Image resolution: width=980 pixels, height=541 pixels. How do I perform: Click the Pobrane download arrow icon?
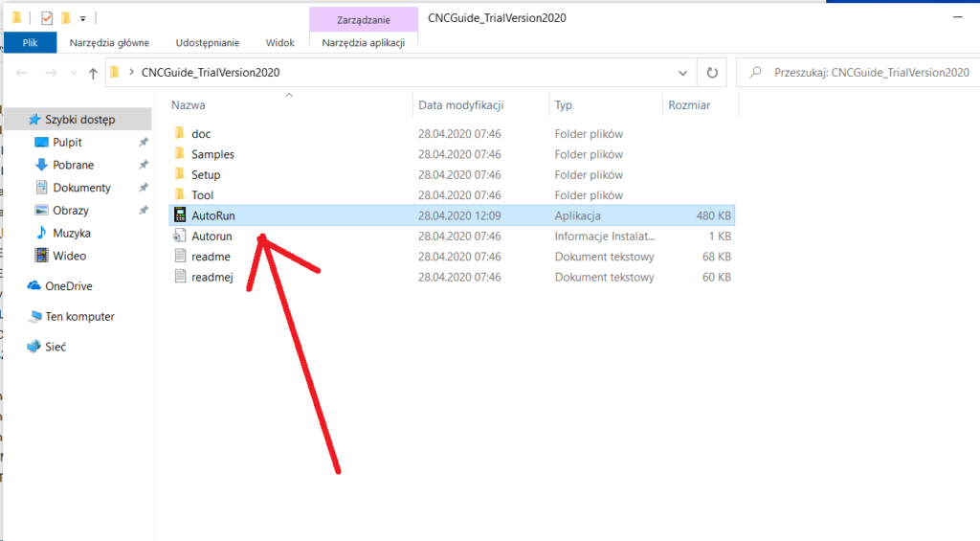pos(41,165)
